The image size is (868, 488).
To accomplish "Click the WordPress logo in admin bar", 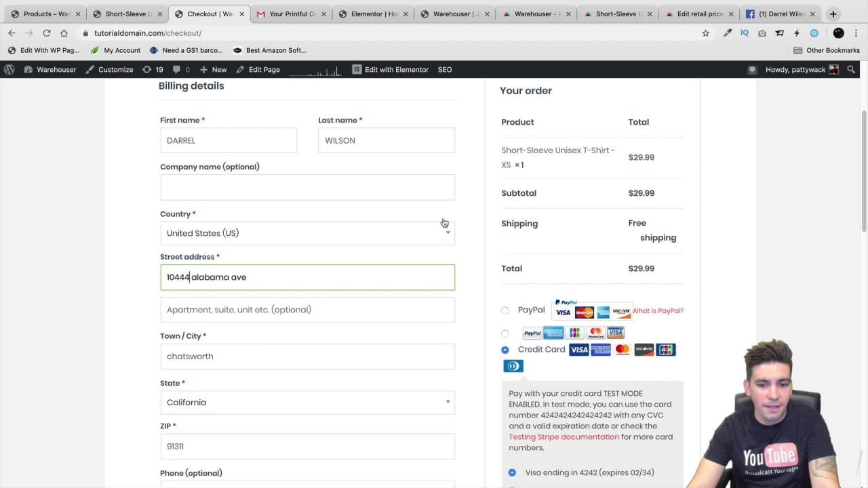I will click(9, 69).
